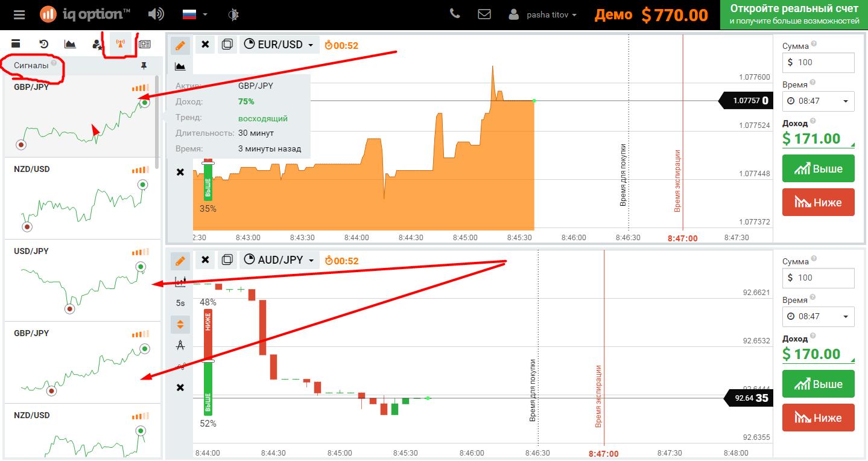Pin the Сигналы panel with pushpin icon

click(x=144, y=66)
